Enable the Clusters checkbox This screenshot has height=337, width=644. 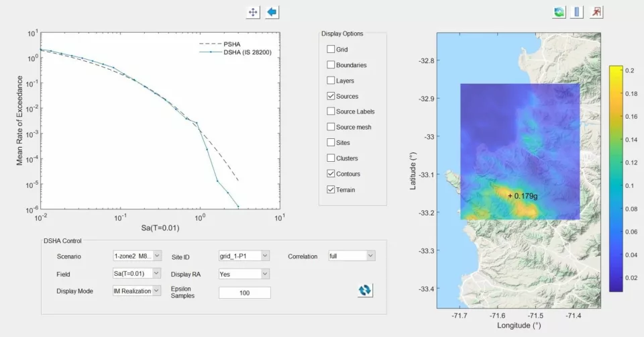(331, 158)
